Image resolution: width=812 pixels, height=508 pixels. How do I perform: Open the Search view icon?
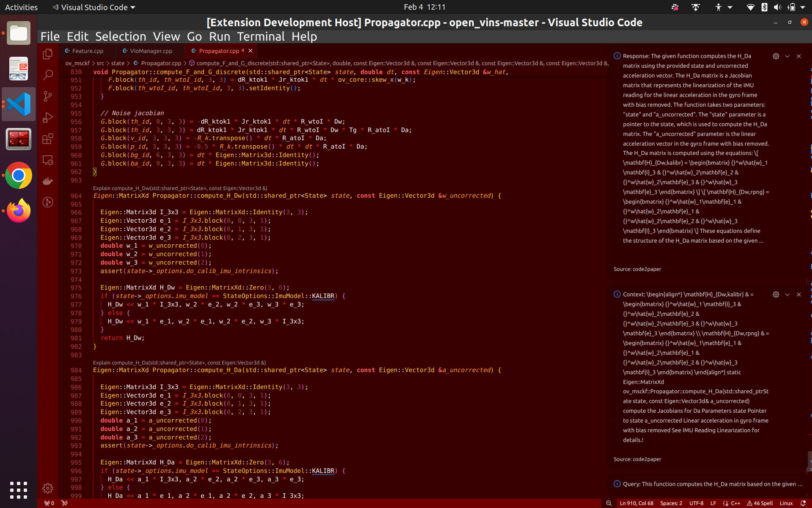point(48,75)
